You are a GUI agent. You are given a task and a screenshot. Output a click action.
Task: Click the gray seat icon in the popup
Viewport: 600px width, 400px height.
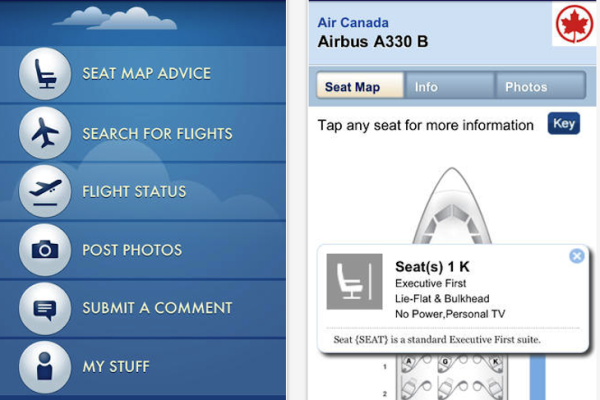(354, 281)
